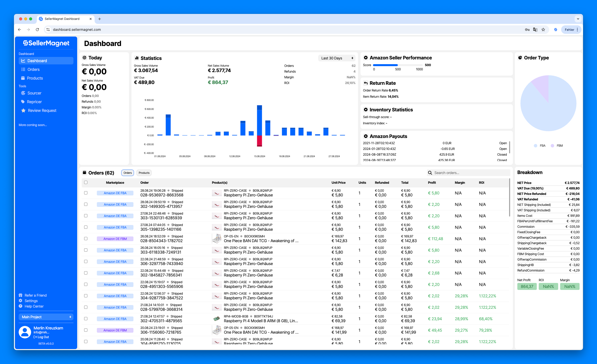
Task: Click the Review Request star icon
Action: 23,110
